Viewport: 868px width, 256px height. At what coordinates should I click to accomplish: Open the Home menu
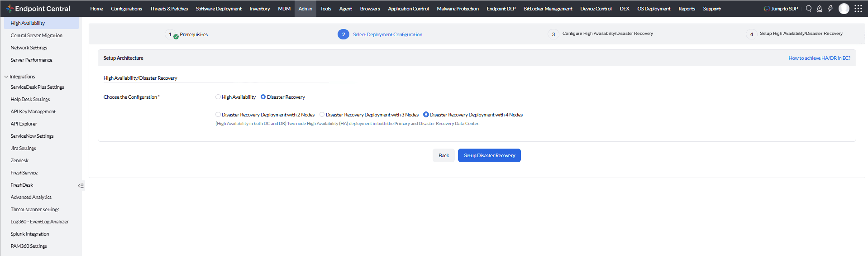[96, 9]
